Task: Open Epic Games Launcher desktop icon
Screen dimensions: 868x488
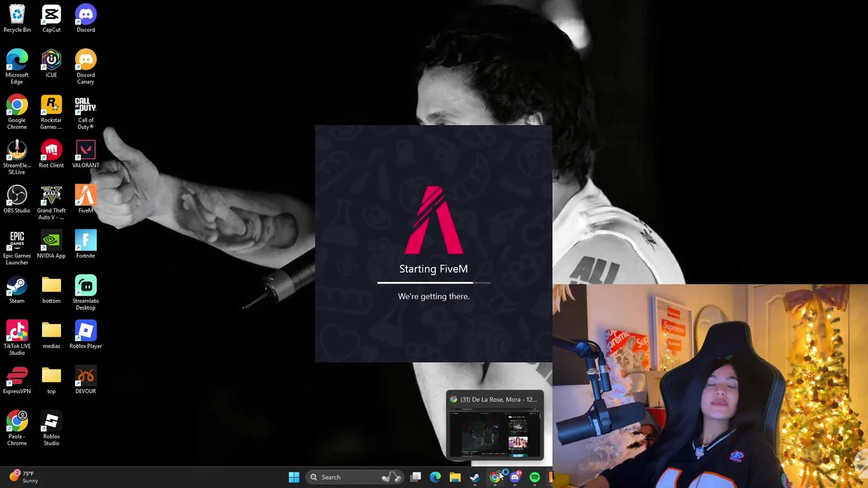Action: coord(17,247)
